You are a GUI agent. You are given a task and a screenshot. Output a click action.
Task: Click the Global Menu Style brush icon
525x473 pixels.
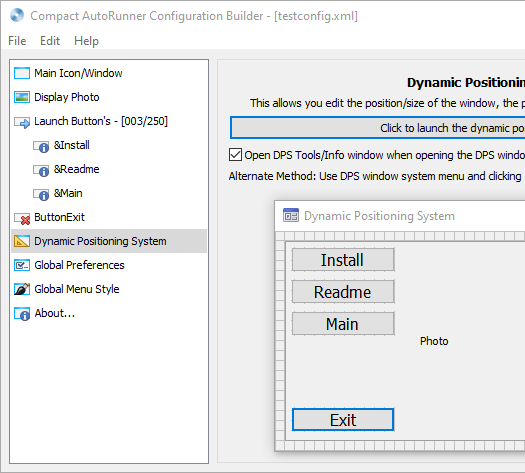point(22,289)
